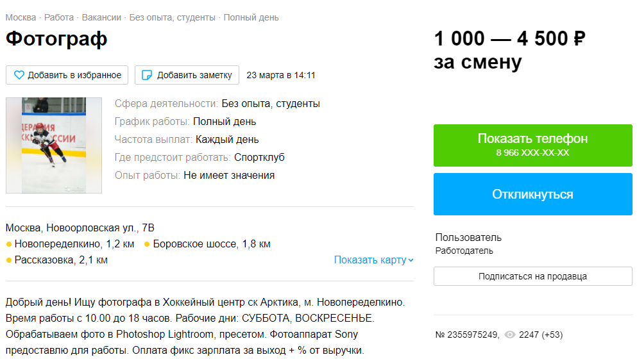
Task: Click the eye views icon
Action: click(511, 335)
